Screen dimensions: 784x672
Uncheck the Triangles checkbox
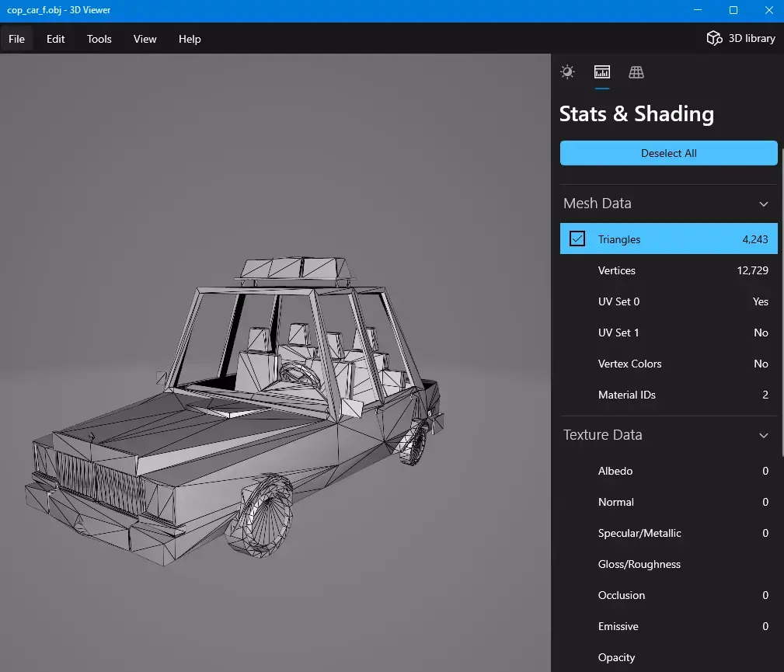577,239
